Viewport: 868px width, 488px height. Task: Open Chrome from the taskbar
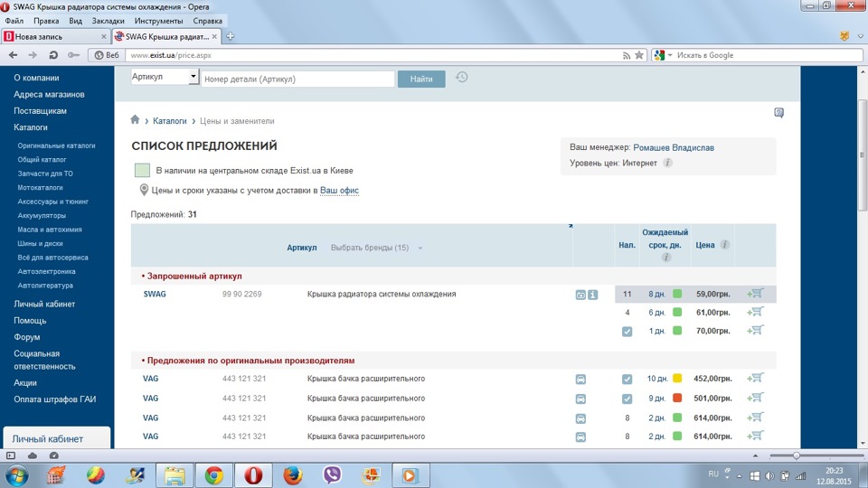point(213,475)
